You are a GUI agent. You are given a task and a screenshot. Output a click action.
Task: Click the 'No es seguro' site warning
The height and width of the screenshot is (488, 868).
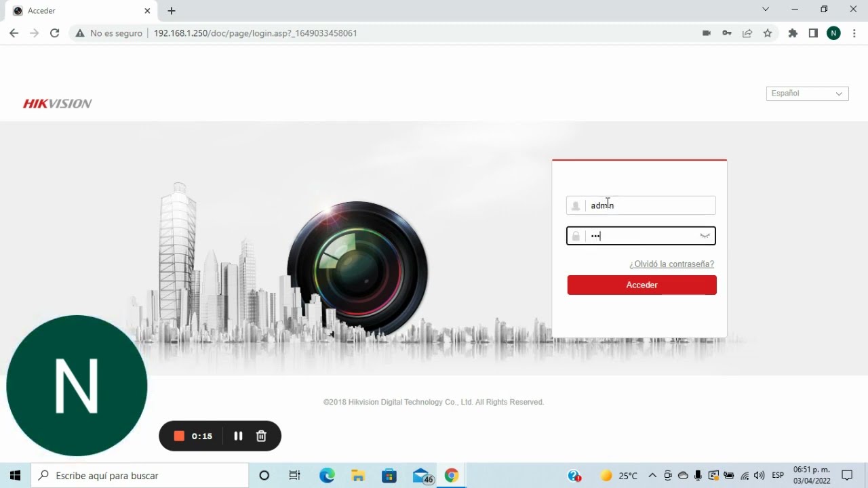click(x=109, y=33)
